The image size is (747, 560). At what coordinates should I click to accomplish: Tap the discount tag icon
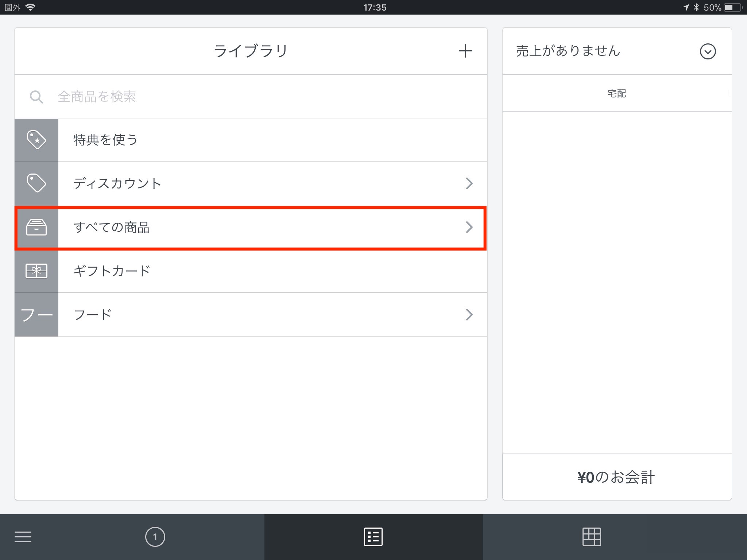click(36, 183)
